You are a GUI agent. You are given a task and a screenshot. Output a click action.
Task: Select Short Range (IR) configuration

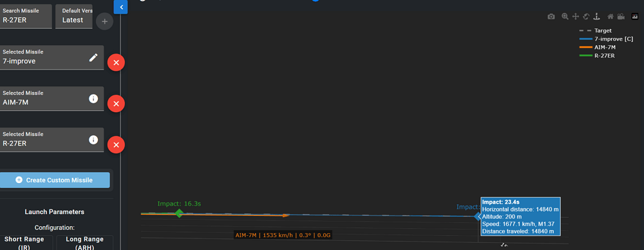point(24,243)
